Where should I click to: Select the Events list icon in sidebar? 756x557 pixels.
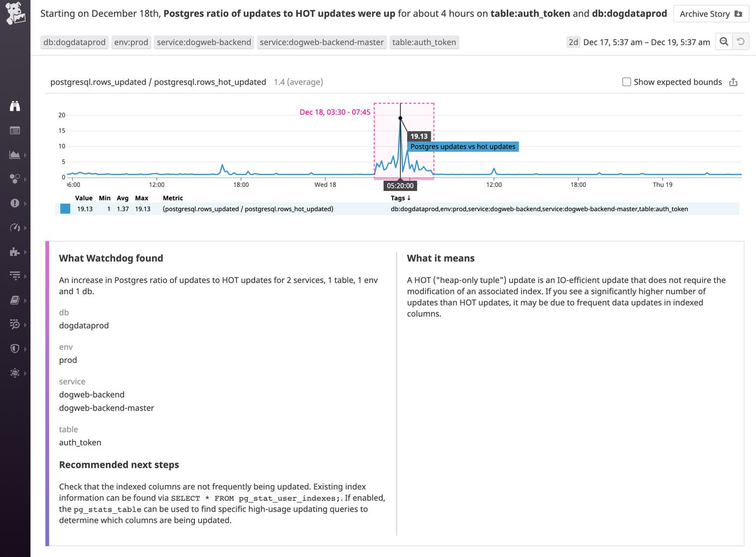tap(15, 130)
